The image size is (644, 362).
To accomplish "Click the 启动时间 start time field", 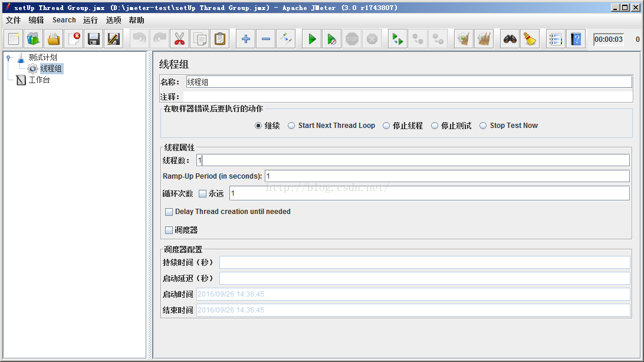I will [x=413, y=294].
